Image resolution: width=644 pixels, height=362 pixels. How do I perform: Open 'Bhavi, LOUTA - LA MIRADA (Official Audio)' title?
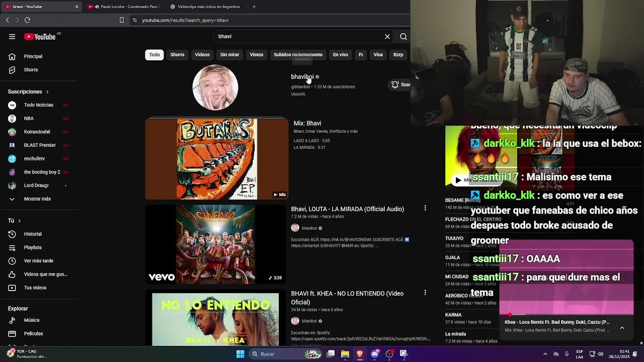(347, 209)
